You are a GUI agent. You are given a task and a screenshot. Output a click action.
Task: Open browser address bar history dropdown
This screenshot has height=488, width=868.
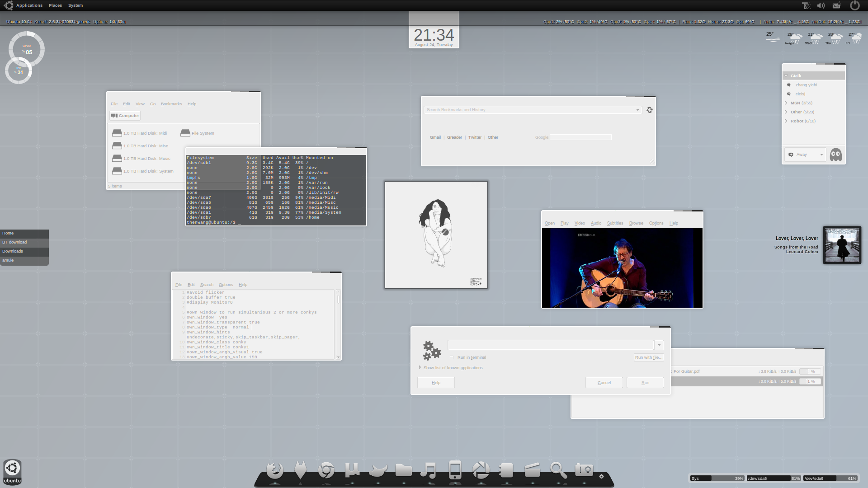pyautogui.click(x=637, y=110)
